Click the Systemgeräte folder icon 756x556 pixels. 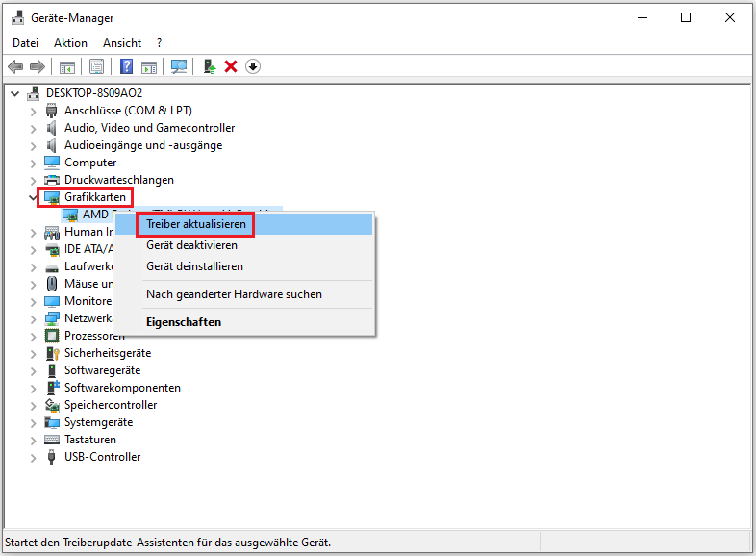coord(52,422)
